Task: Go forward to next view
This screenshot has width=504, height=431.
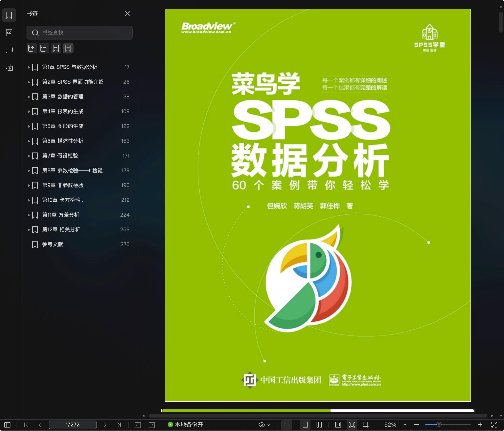Action: pyautogui.click(x=152, y=425)
